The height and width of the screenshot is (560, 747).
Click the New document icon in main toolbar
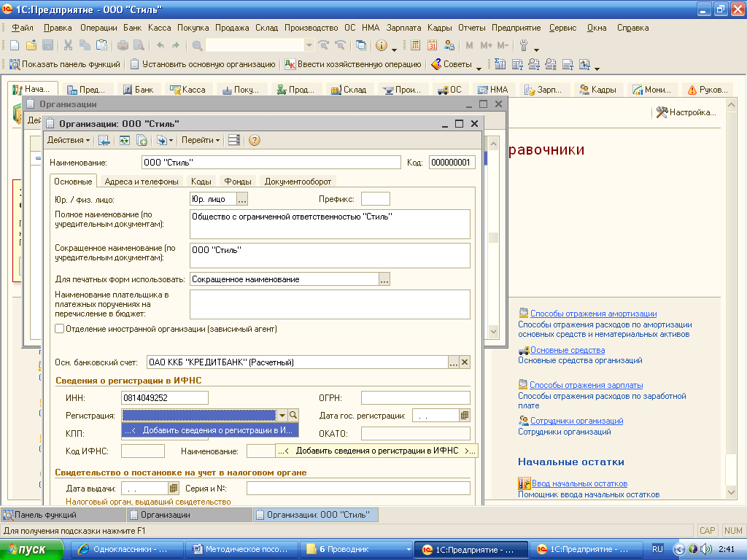[x=15, y=45]
